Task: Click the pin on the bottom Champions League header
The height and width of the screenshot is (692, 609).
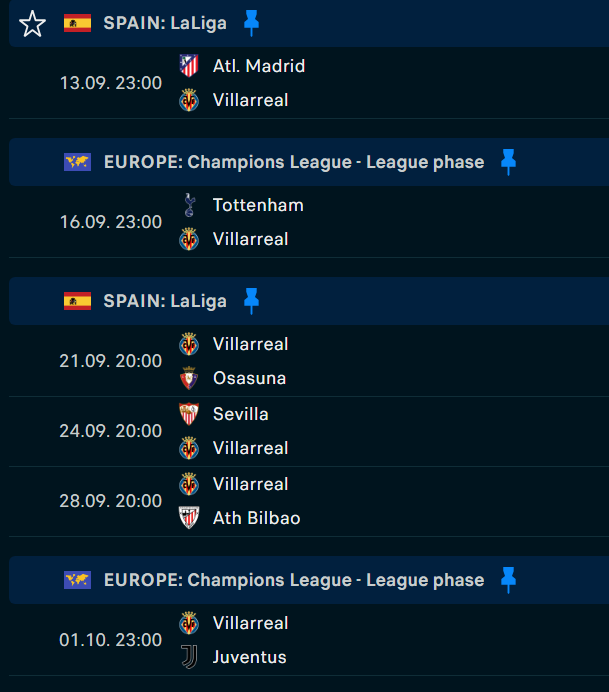Action: (508, 580)
